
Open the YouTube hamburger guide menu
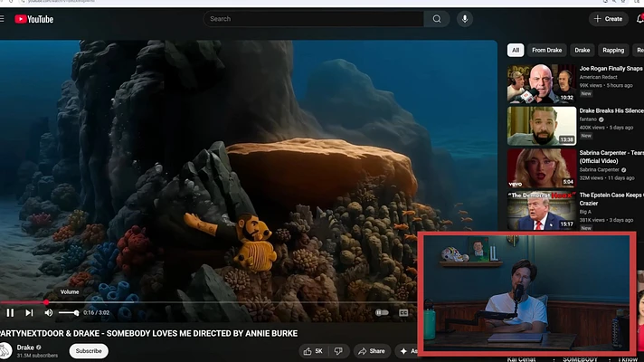point(2,19)
